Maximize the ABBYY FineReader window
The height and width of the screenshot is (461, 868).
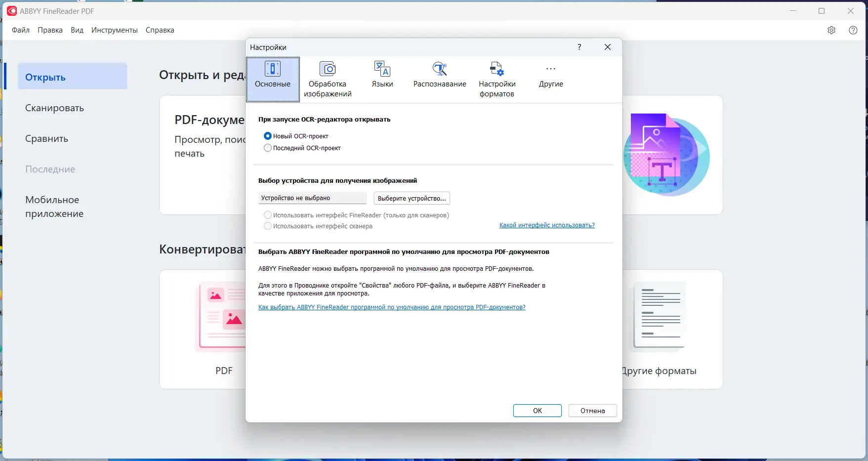[822, 11]
